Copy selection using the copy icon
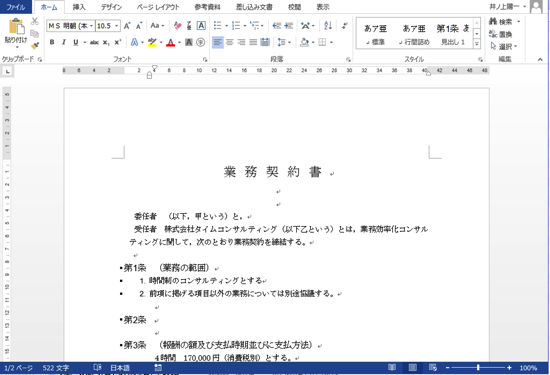 (x=34, y=34)
